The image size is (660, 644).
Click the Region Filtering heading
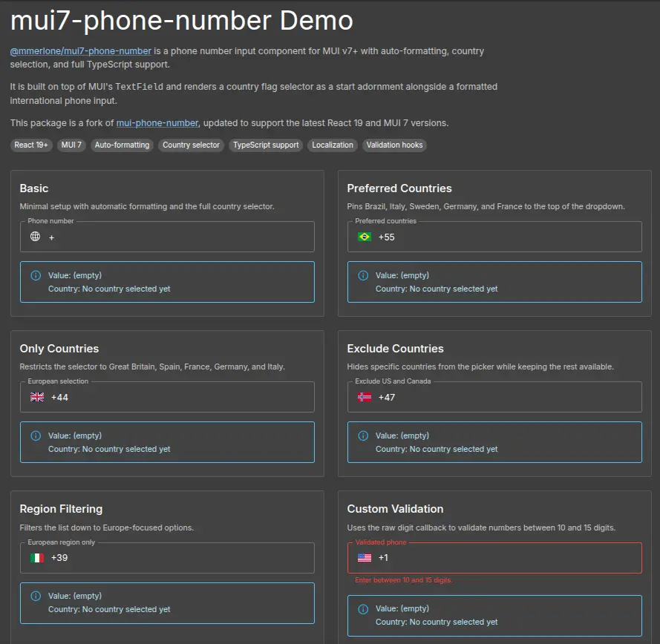pyautogui.click(x=61, y=509)
